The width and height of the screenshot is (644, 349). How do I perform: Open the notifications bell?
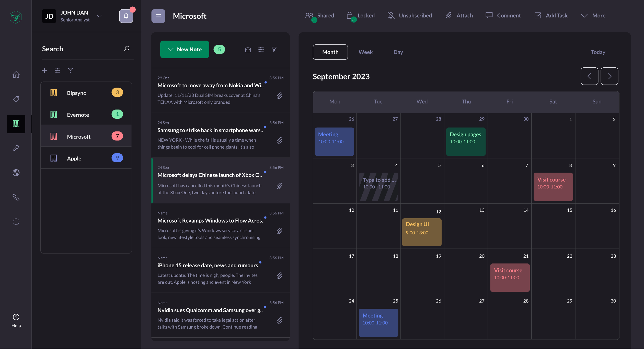(126, 16)
